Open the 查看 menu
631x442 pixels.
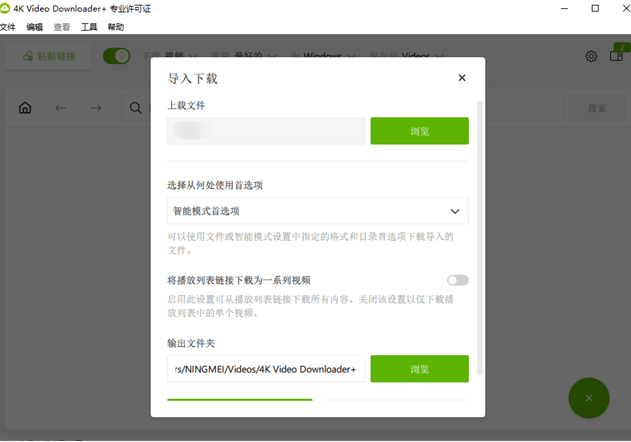(62, 27)
